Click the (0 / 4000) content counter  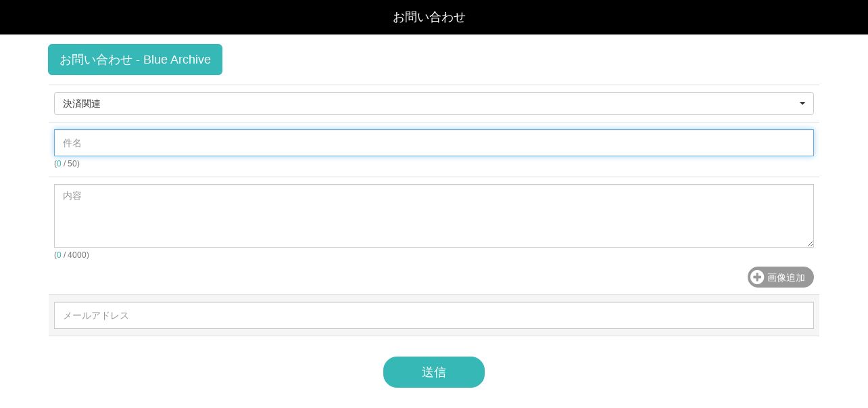(x=72, y=255)
